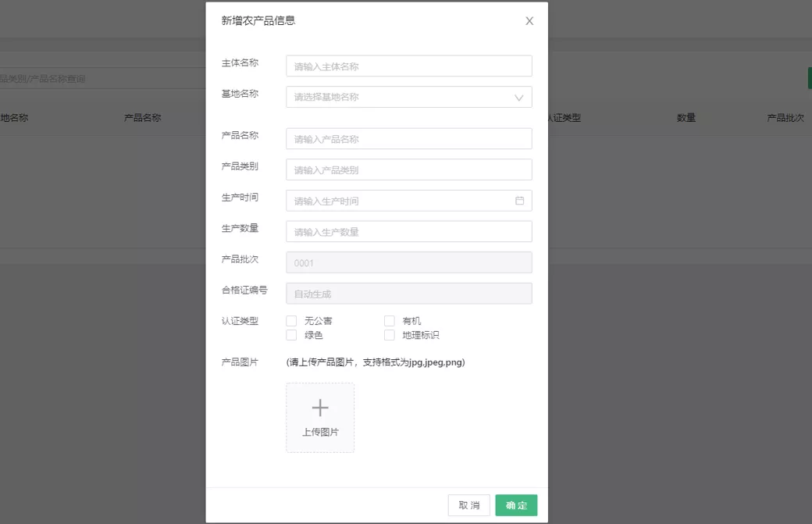Select the 上传图片 upload area

coord(320,416)
